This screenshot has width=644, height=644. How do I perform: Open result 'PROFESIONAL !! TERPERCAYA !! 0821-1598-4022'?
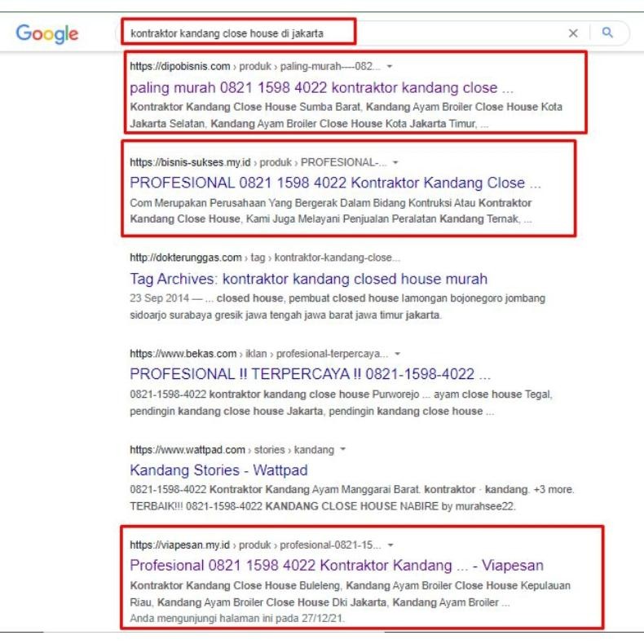(310, 374)
